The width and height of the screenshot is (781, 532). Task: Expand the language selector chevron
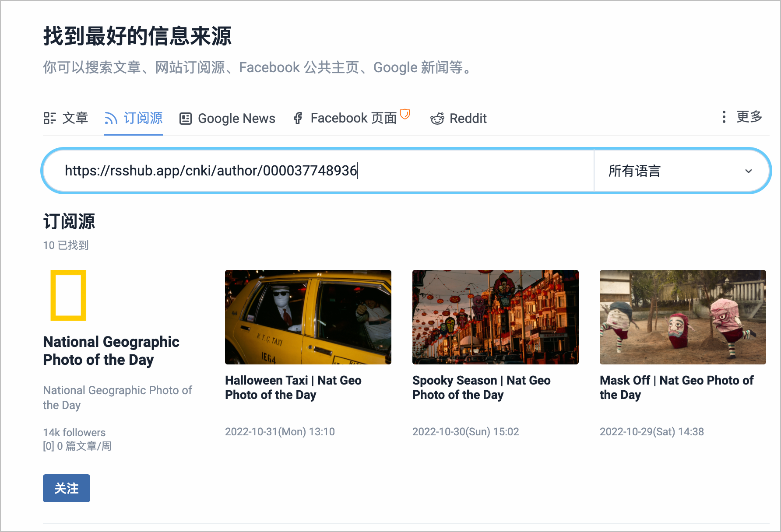click(x=748, y=171)
